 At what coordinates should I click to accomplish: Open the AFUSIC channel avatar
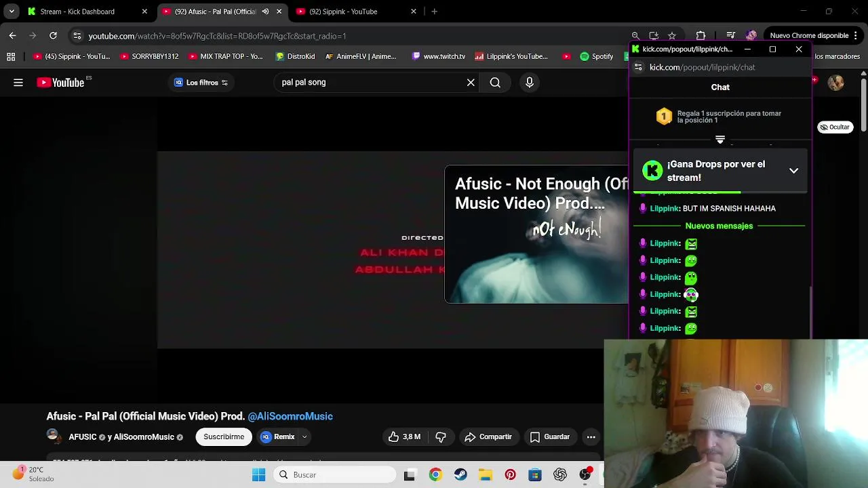(53, 436)
